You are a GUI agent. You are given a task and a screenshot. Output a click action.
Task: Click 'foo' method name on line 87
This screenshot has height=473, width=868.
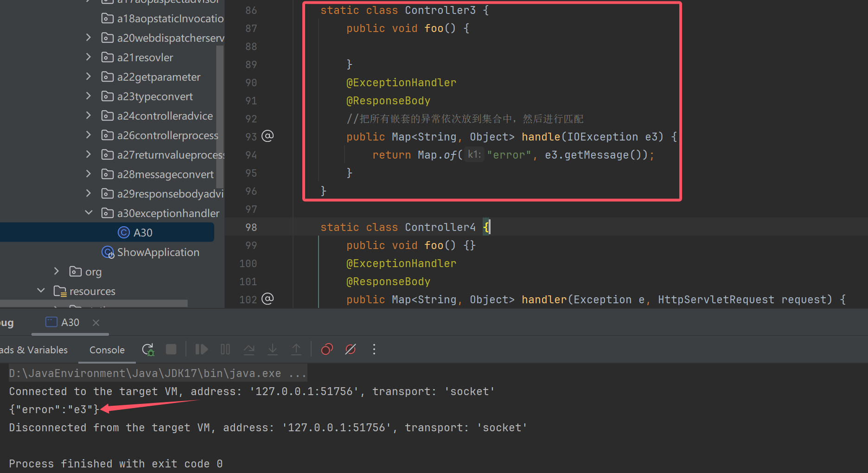coord(434,28)
